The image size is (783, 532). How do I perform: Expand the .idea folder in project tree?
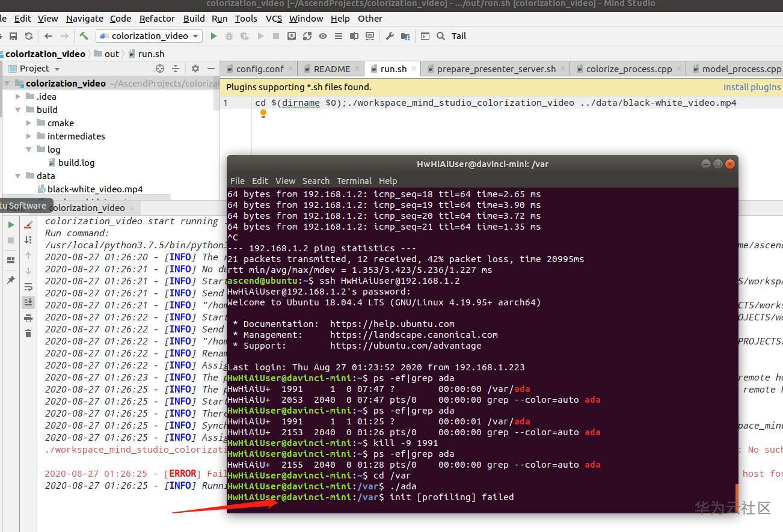tap(18, 96)
